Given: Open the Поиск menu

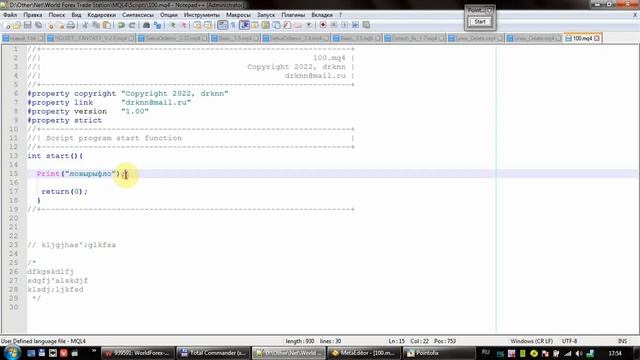Looking at the screenshot, I should coord(57,15).
